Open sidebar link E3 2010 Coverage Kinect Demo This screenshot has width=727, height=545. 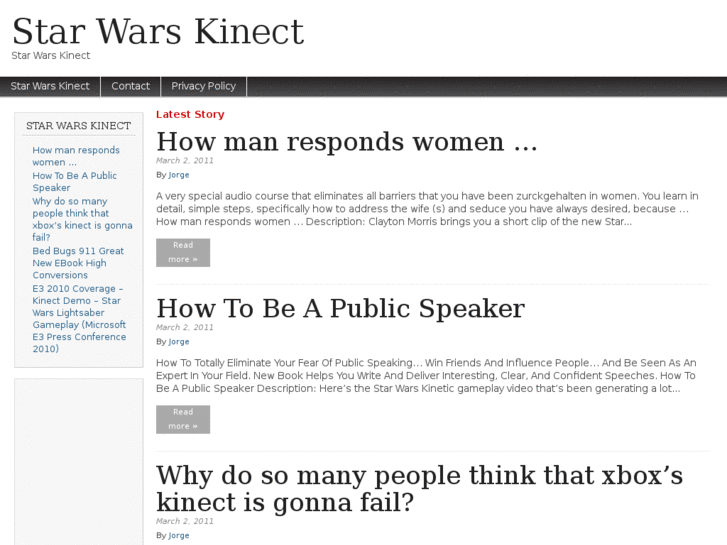tap(79, 319)
